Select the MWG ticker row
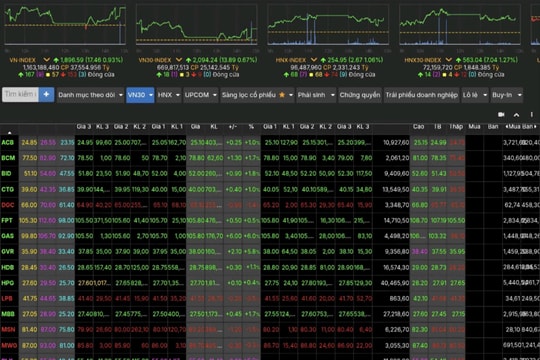Image resolution: width=540 pixels, height=360 pixels. tap(9, 346)
